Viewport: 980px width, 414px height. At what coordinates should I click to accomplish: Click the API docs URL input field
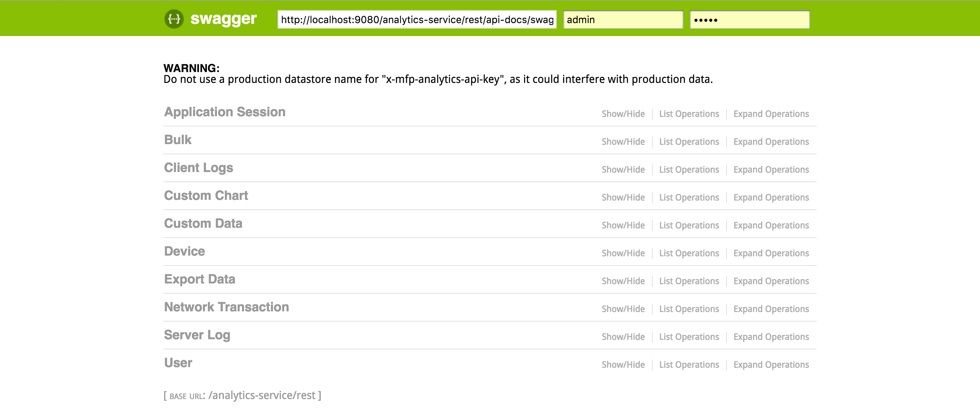coord(416,20)
